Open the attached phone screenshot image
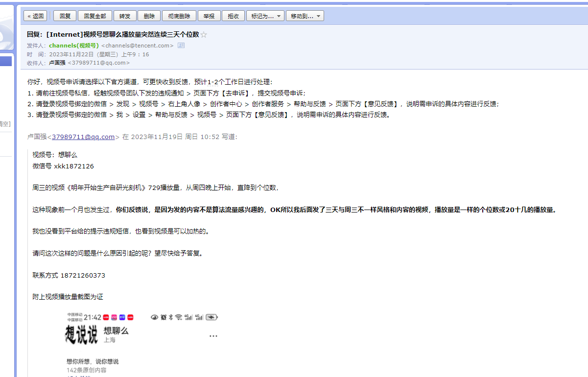Screen dimensions: 588x377 [143, 345]
